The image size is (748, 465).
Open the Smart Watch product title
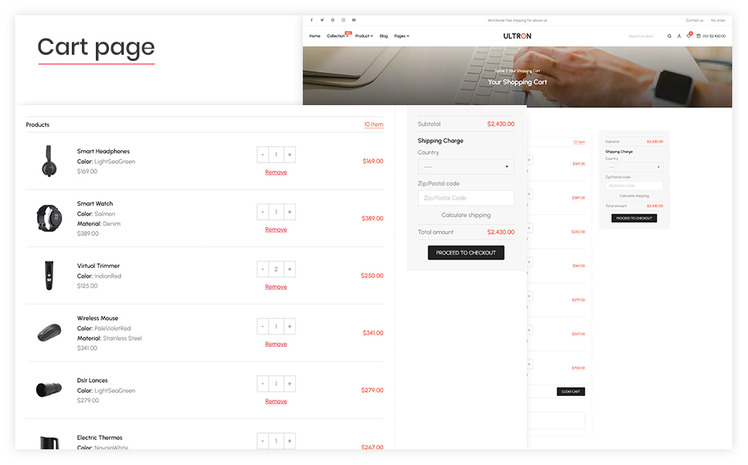tap(95, 204)
